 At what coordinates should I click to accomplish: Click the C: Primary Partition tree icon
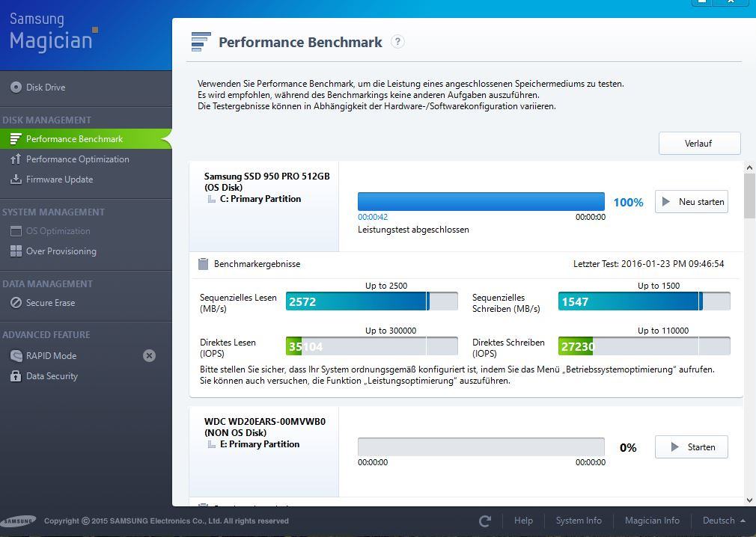click(211, 199)
